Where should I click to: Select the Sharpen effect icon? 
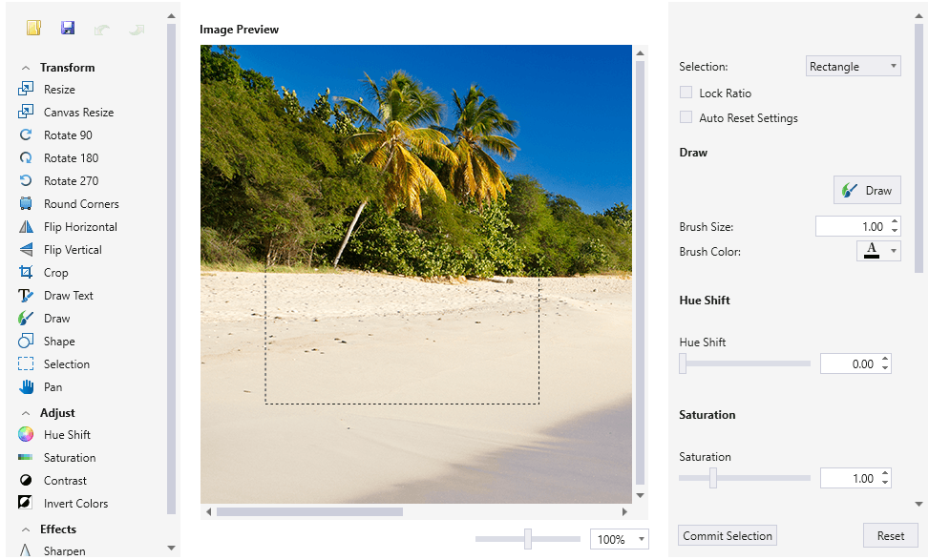point(26,550)
